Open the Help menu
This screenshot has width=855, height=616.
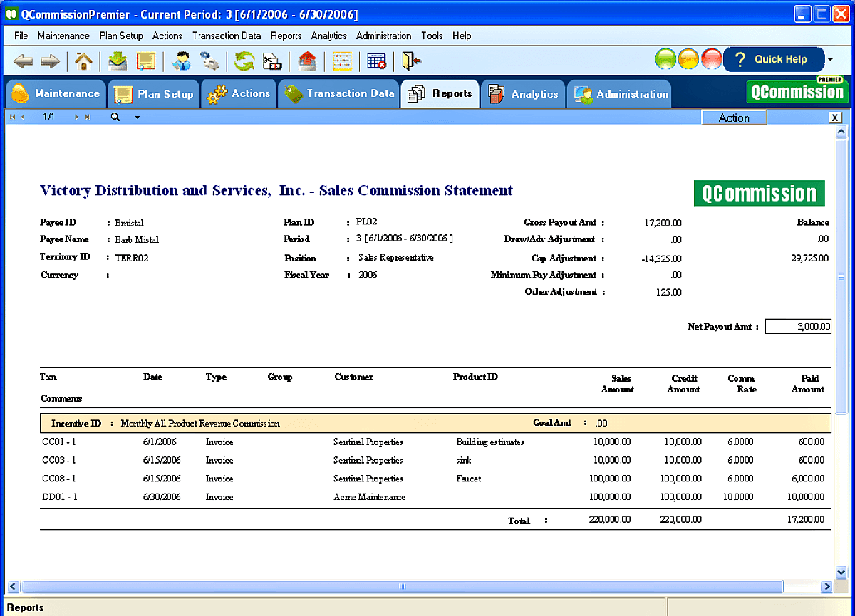click(462, 36)
